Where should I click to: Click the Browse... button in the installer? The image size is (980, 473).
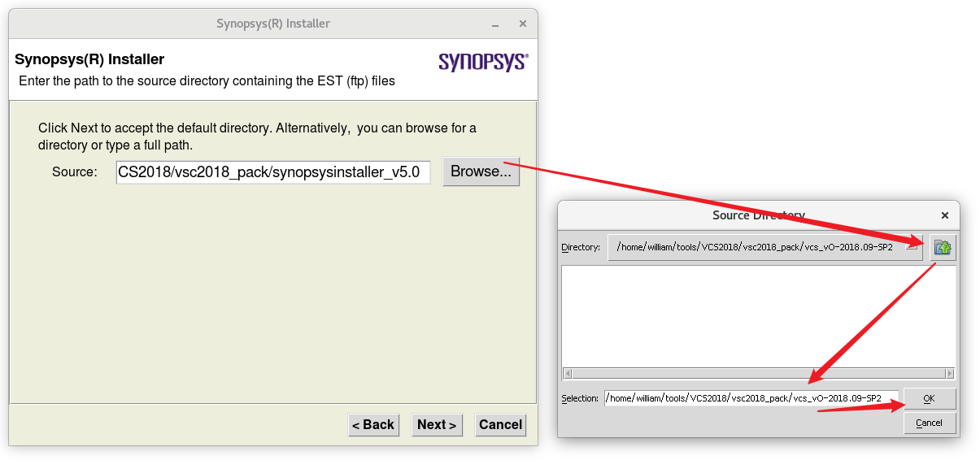tap(481, 171)
